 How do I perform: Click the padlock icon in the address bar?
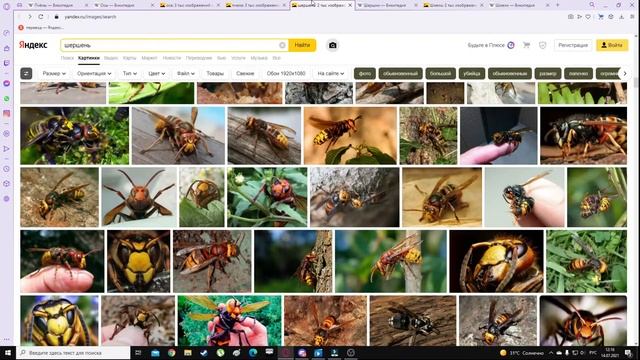[57, 17]
